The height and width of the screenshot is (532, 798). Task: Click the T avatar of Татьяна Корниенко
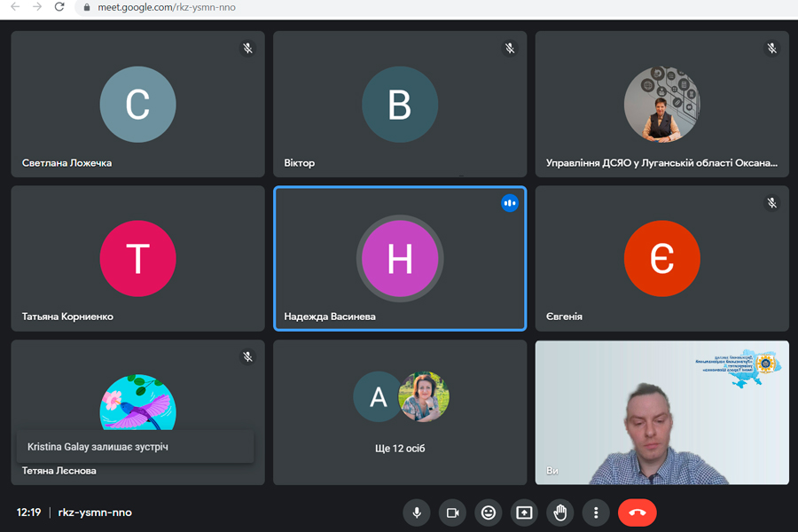tap(138, 259)
